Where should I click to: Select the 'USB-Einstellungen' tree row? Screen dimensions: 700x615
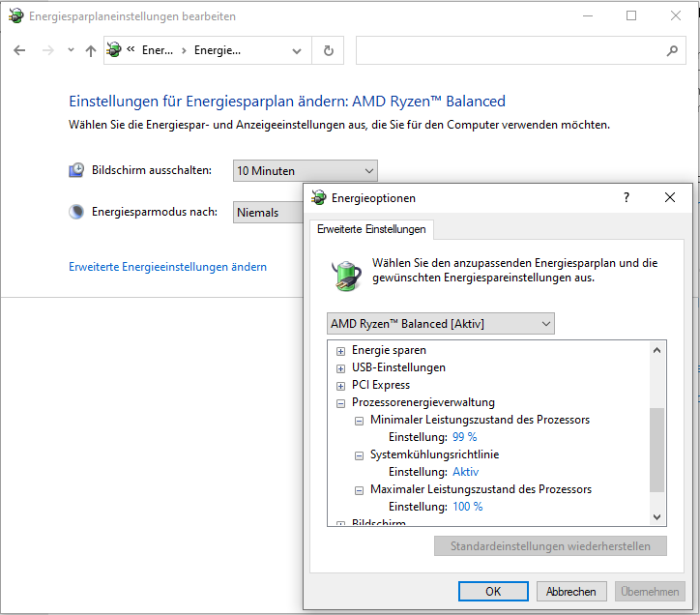[398, 367]
